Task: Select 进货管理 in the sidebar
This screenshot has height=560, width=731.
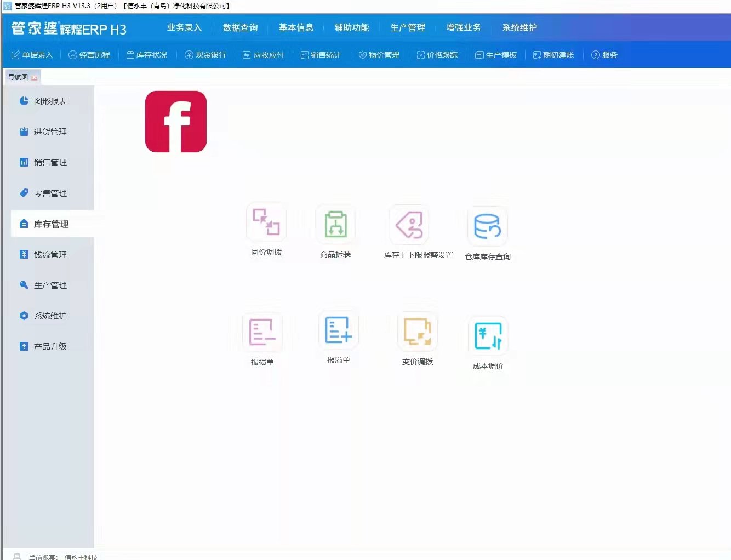Action: pyautogui.click(x=50, y=132)
